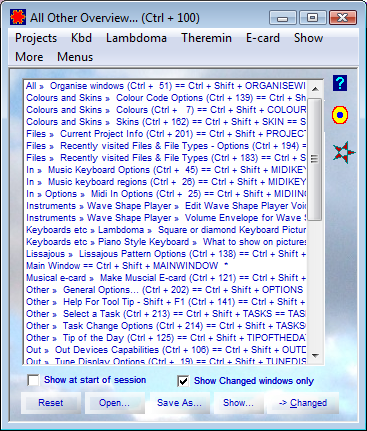Open the Menus menu
The image size is (367, 431).
75,57
